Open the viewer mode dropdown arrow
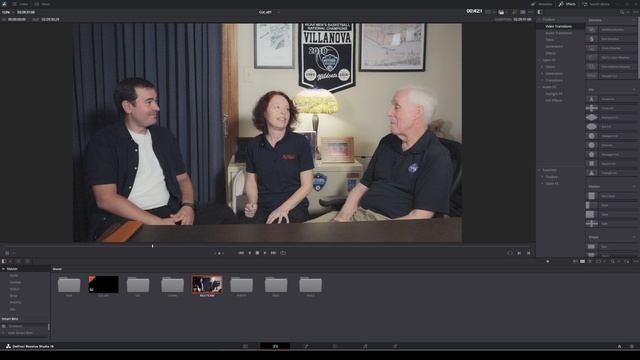This screenshot has height=360, width=640. [13, 253]
